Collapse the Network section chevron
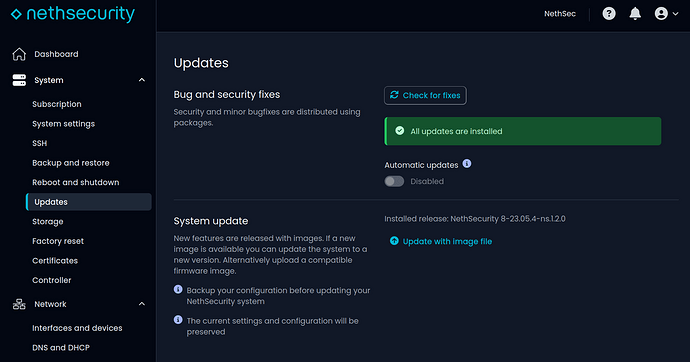 click(x=142, y=304)
